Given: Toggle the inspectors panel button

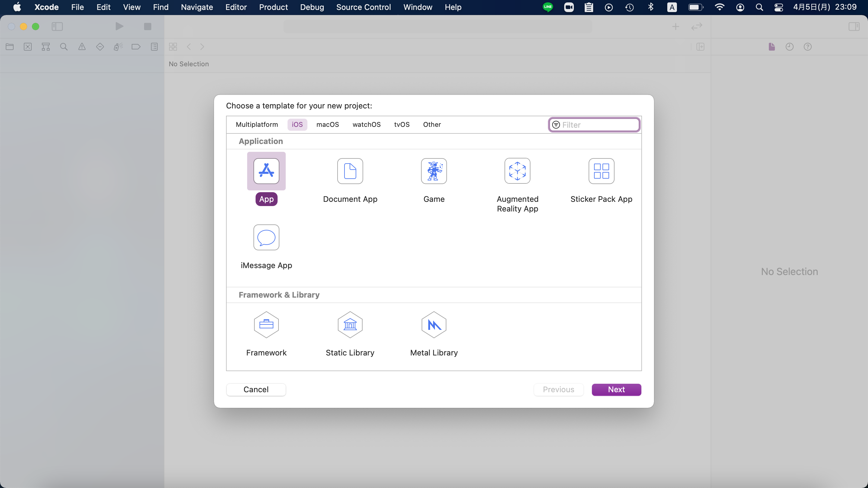Looking at the screenshot, I should tap(854, 26).
